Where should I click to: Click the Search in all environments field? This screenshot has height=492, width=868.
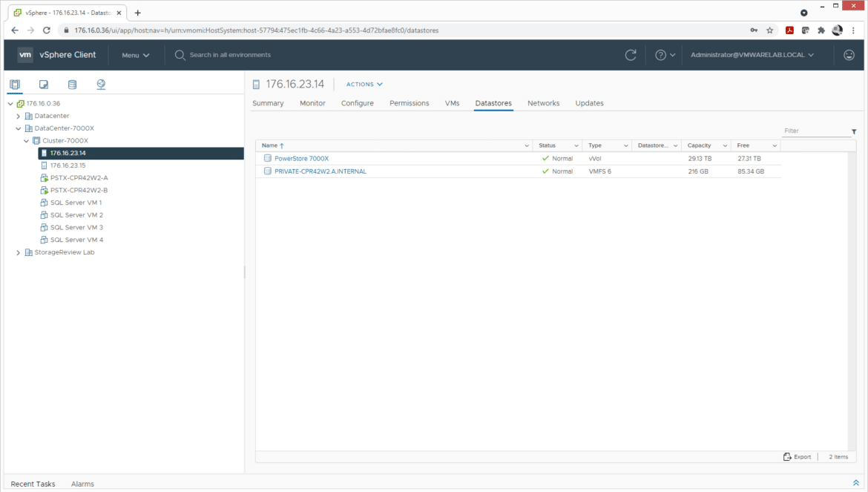click(x=230, y=55)
